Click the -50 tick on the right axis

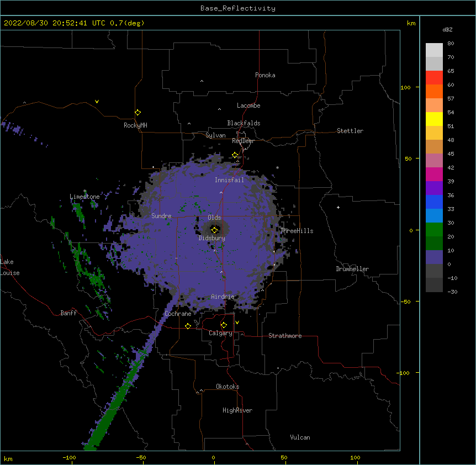(405, 302)
